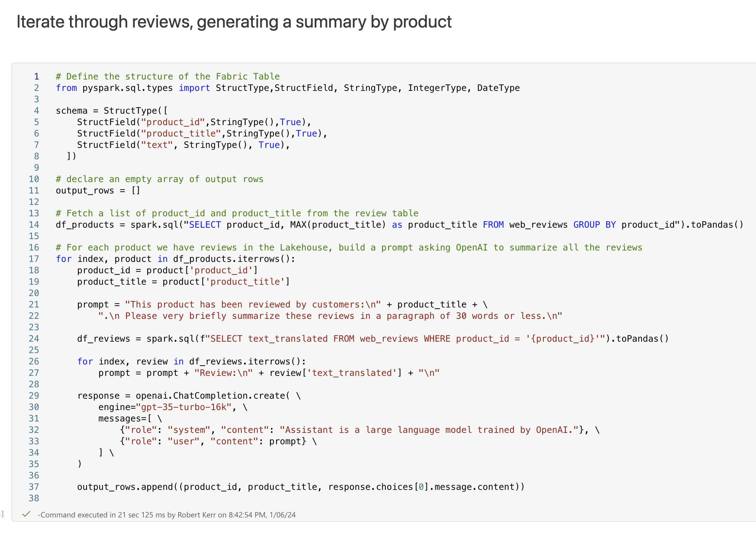Click the green execution success checkmark
756x544 pixels.
(x=26, y=514)
